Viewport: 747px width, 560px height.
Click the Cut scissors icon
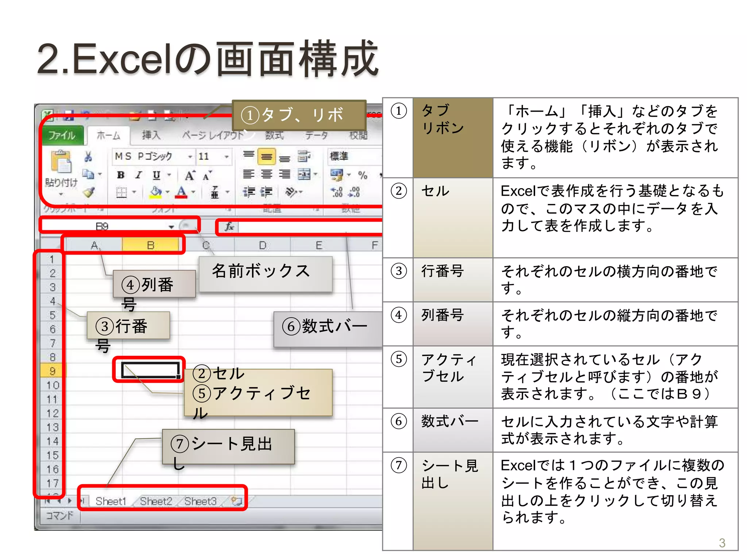click(x=88, y=157)
